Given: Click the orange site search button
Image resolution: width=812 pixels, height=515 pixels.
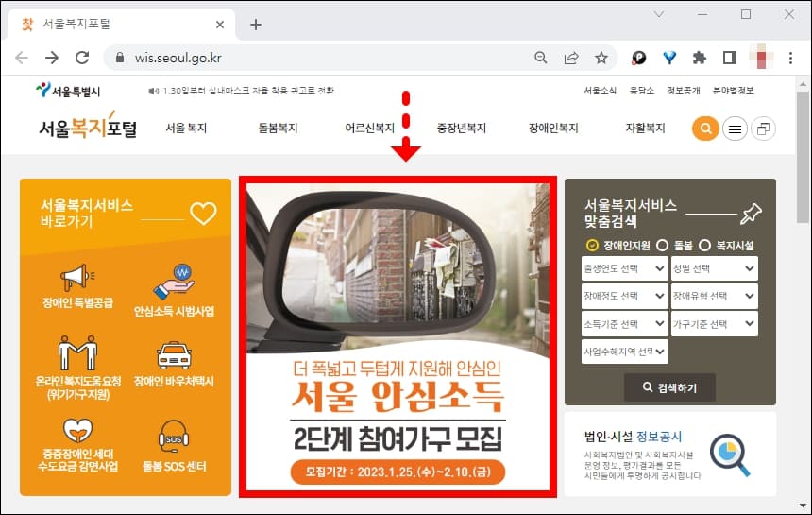Looking at the screenshot, I should [x=705, y=128].
